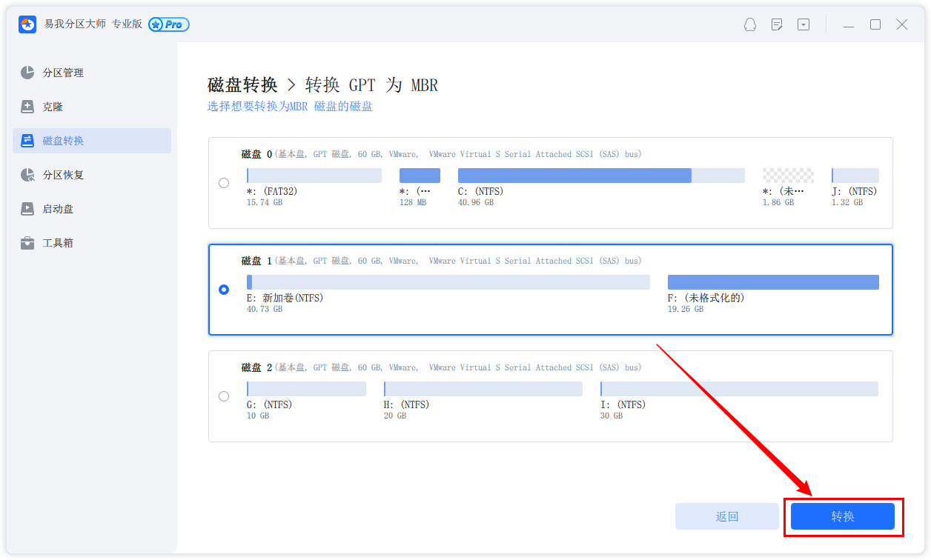Screen dimensions: 931x560
Task: Open the title bar dropdown menu
Action: pos(804,24)
